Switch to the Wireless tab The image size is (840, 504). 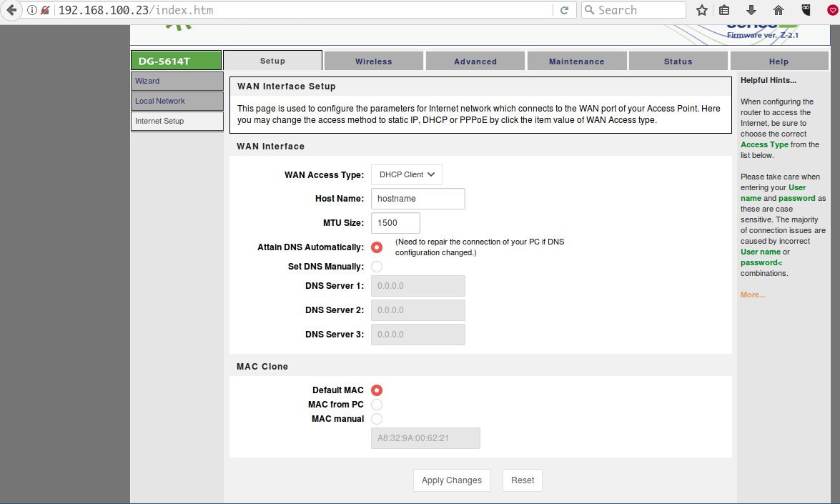[x=373, y=61]
